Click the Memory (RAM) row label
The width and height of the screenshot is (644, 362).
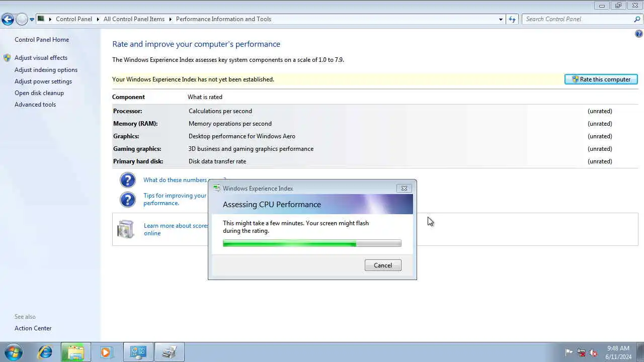135,124
